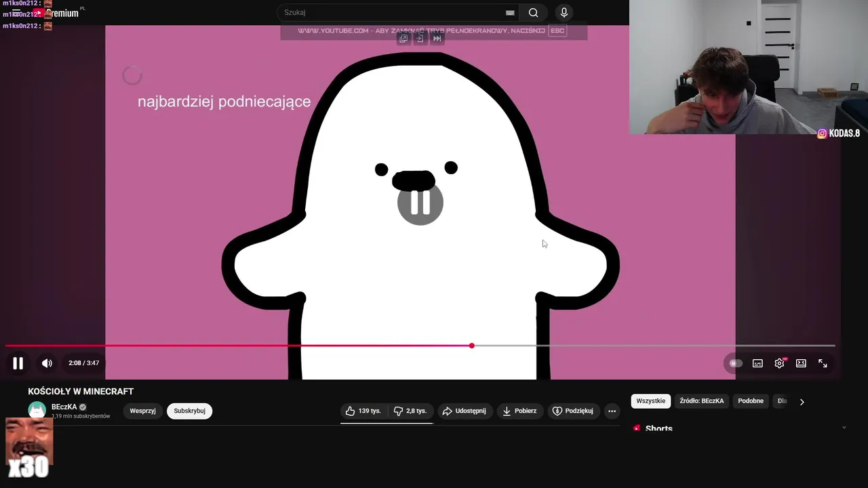Click the Udostępnij share button
The width and height of the screenshot is (868, 488).
465,411
